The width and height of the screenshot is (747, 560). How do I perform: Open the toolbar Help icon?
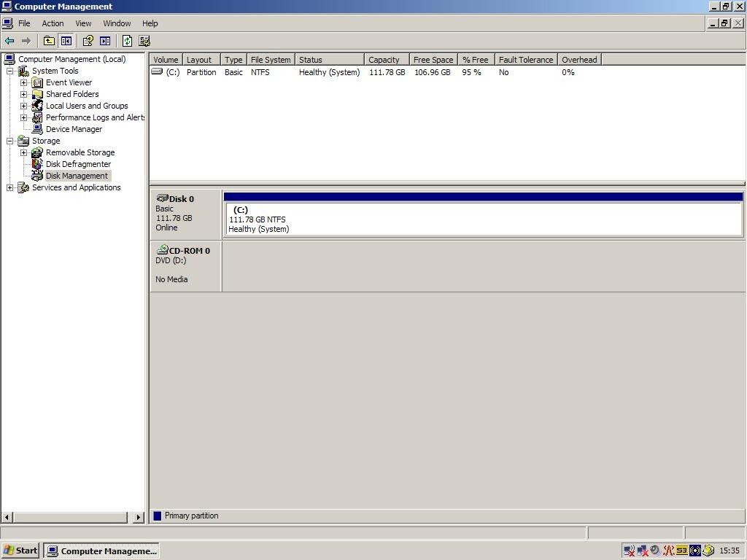coord(88,41)
